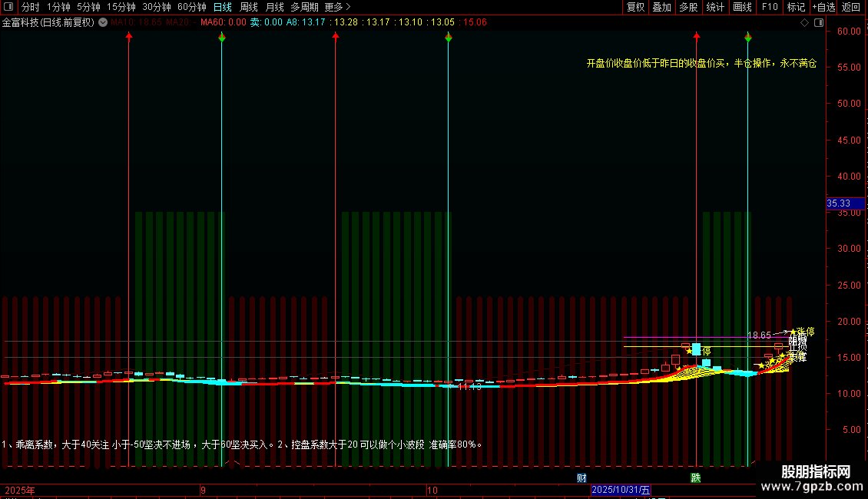
Task: Click the 35.33 price label on axis
Action: 838,203
